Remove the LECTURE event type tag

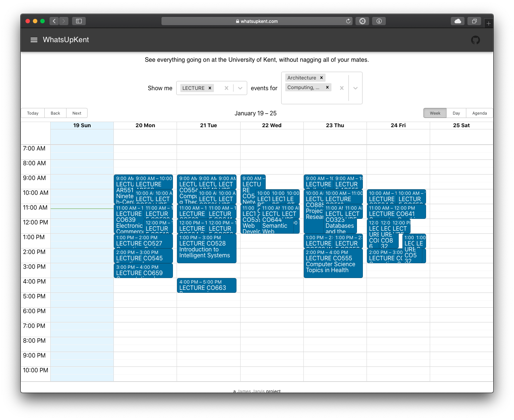pyautogui.click(x=210, y=88)
